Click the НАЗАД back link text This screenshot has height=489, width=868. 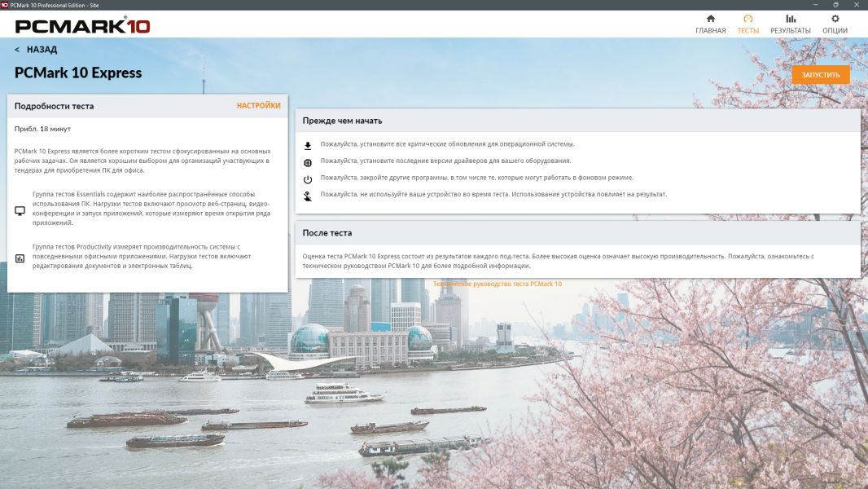pos(42,50)
